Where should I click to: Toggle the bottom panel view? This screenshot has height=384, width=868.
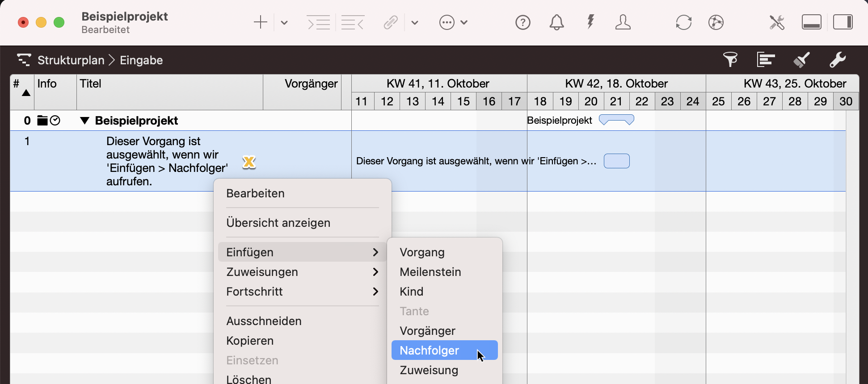coord(811,22)
